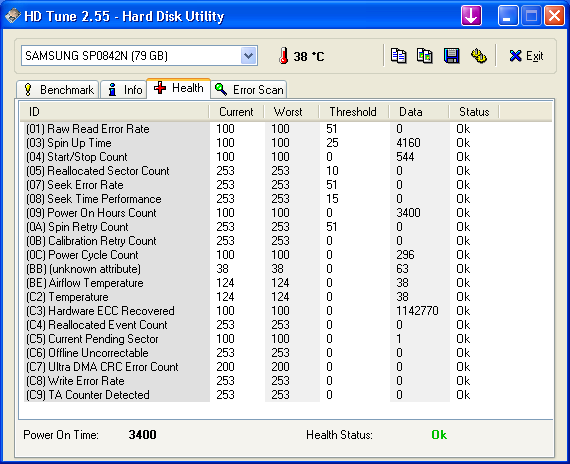The height and width of the screenshot is (464, 570).
Task: Expand the SAMSUNG SP0842N drive dropdown
Action: click(248, 56)
